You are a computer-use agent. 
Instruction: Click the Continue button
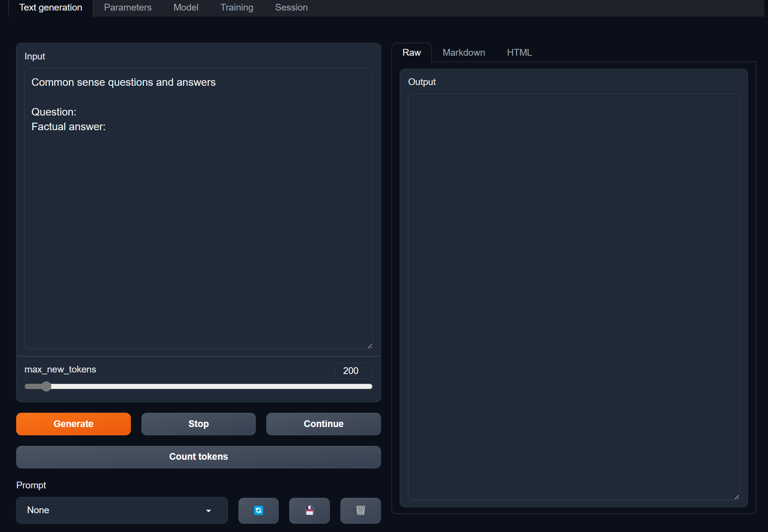point(323,424)
